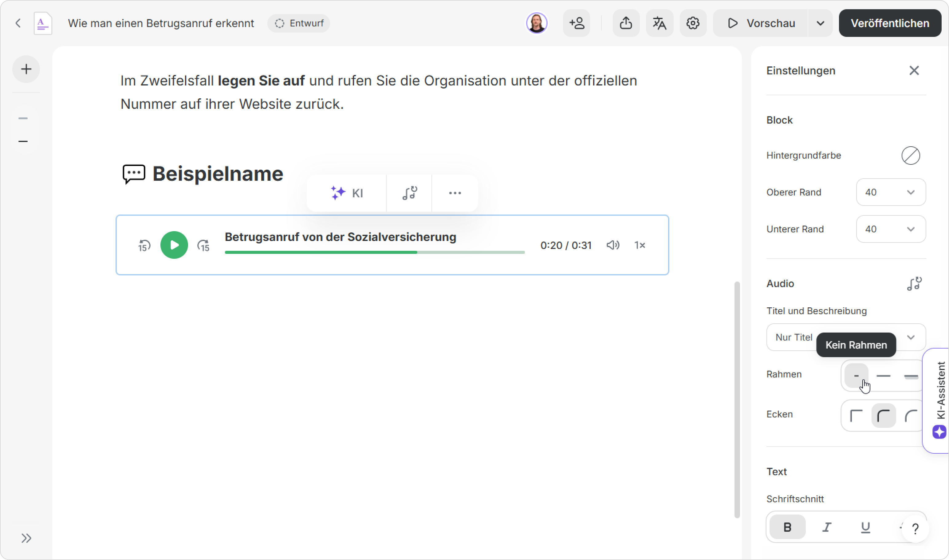
Task: Click the audio player volume icon
Action: [x=612, y=245]
